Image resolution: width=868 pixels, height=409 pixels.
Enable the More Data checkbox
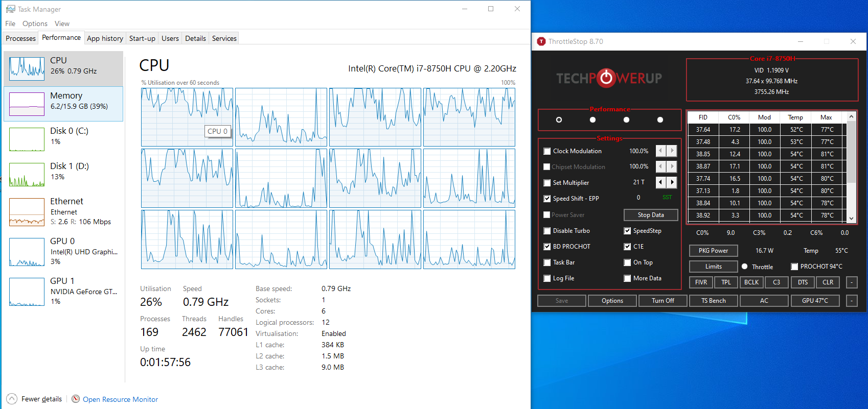pyautogui.click(x=627, y=278)
